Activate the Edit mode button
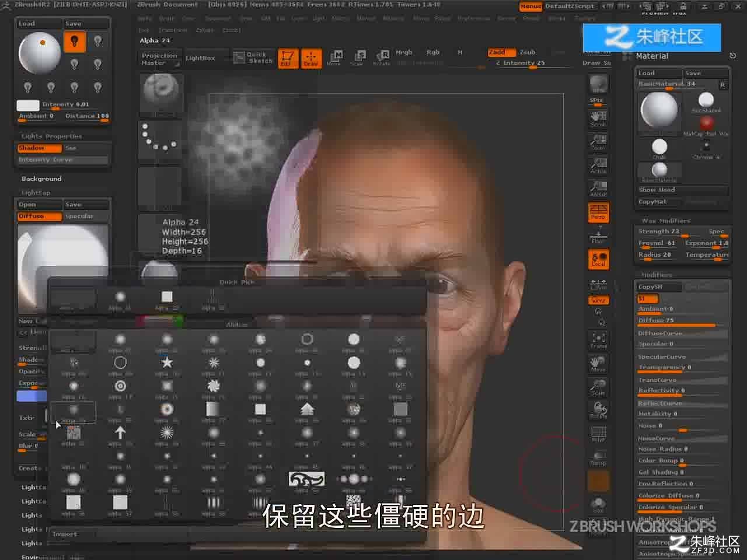 coord(287,58)
